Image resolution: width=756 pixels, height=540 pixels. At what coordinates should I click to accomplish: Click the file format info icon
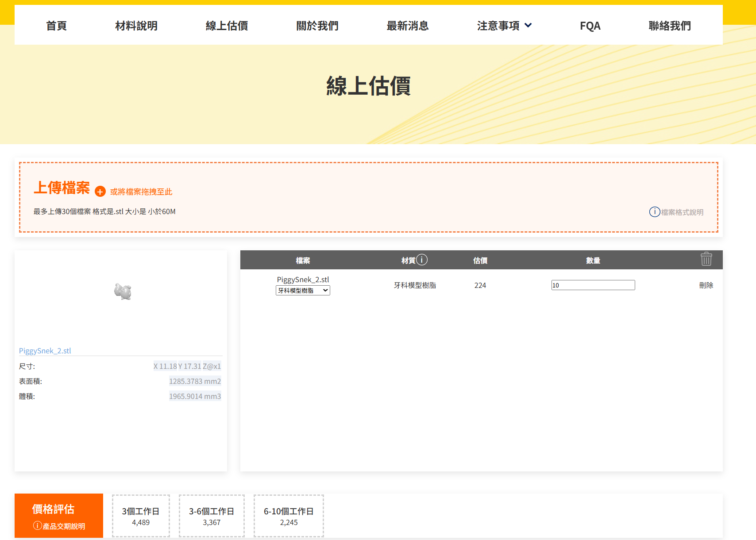(654, 212)
